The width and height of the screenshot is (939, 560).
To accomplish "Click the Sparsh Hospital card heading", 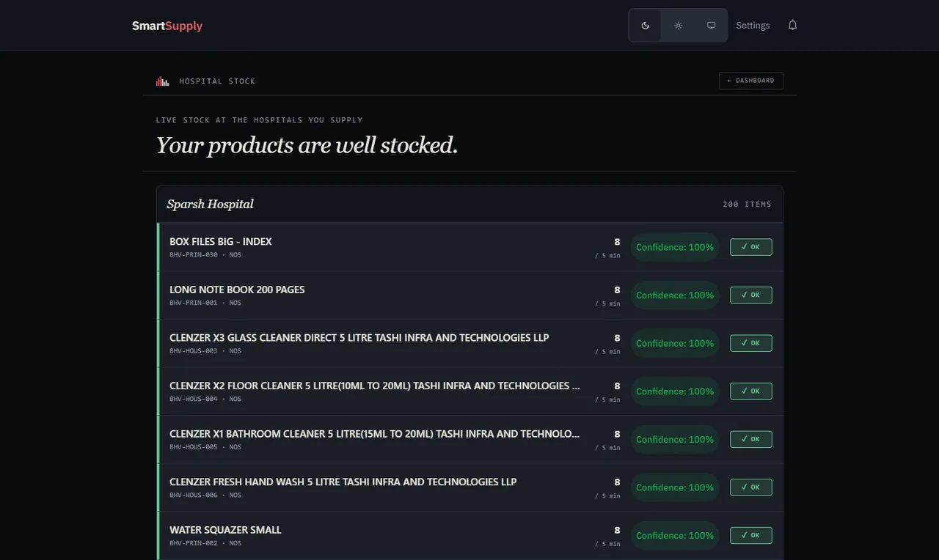I will click(x=210, y=204).
